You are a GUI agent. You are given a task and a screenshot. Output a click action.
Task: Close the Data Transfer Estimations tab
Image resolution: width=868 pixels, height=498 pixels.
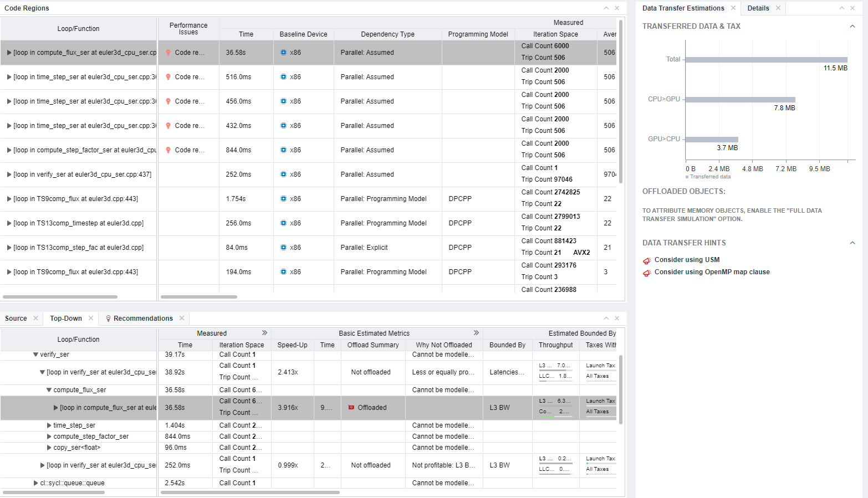733,8
